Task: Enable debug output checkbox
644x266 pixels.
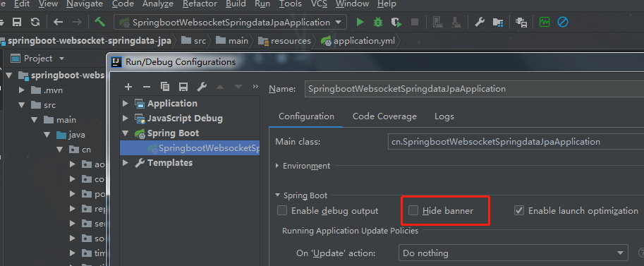Action: pyautogui.click(x=282, y=211)
